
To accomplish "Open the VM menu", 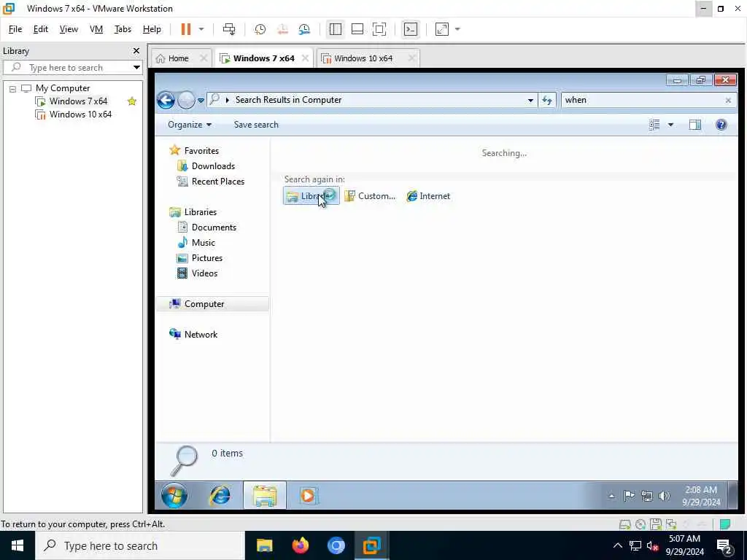I will 96,29.
